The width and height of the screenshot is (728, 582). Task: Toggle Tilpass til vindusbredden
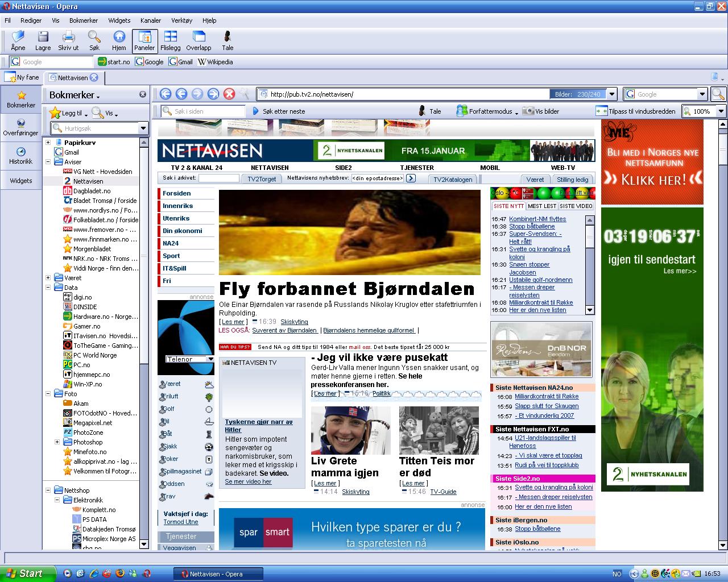635,111
